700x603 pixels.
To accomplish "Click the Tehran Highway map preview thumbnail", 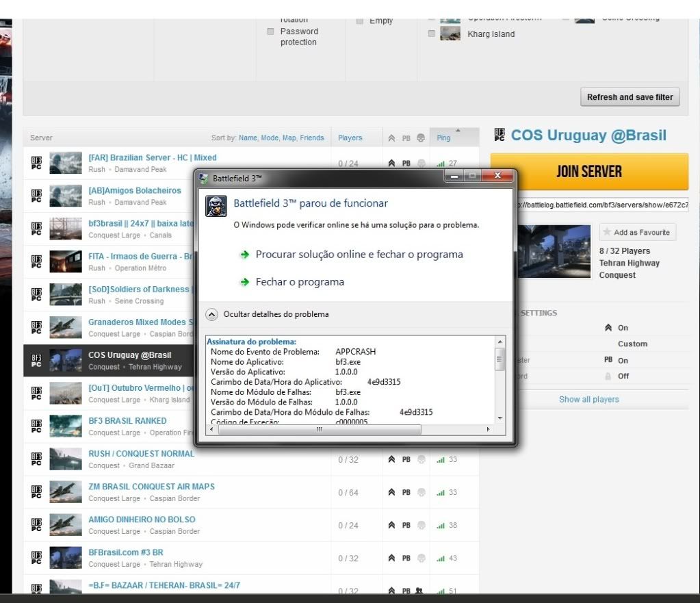I will click(554, 251).
